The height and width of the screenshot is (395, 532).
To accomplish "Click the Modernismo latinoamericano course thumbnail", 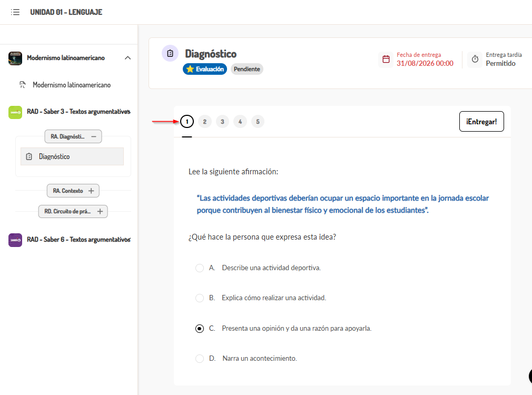I will click(15, 58).
